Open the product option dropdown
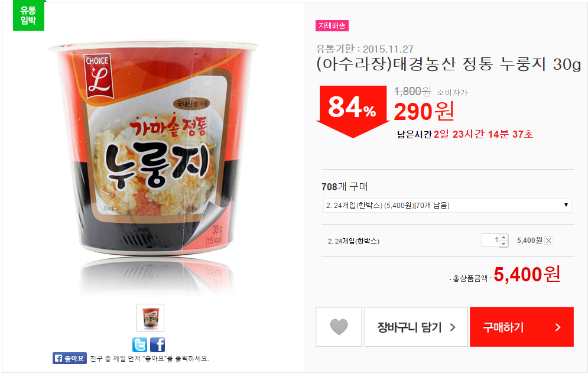The height and width of the screenshot is (380, 588). pyautogui.click(x=447, y=205)
